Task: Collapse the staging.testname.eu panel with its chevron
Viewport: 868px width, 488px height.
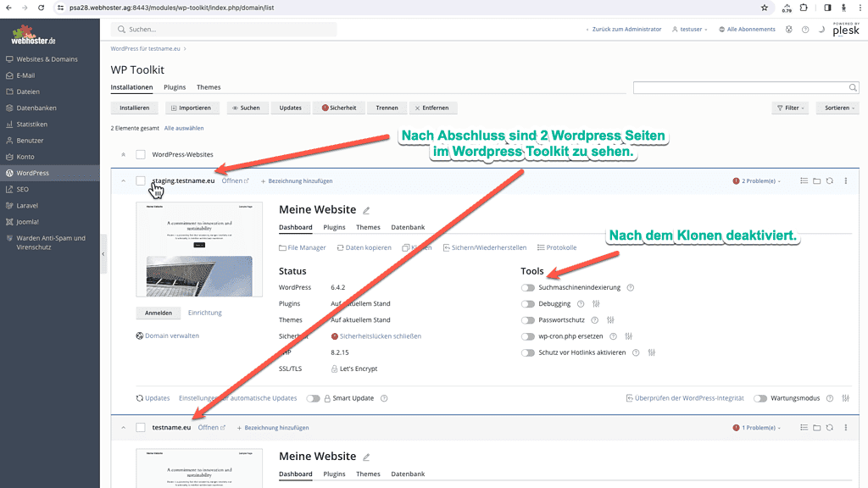Action: pyautogui.click(x=125, y=180)
